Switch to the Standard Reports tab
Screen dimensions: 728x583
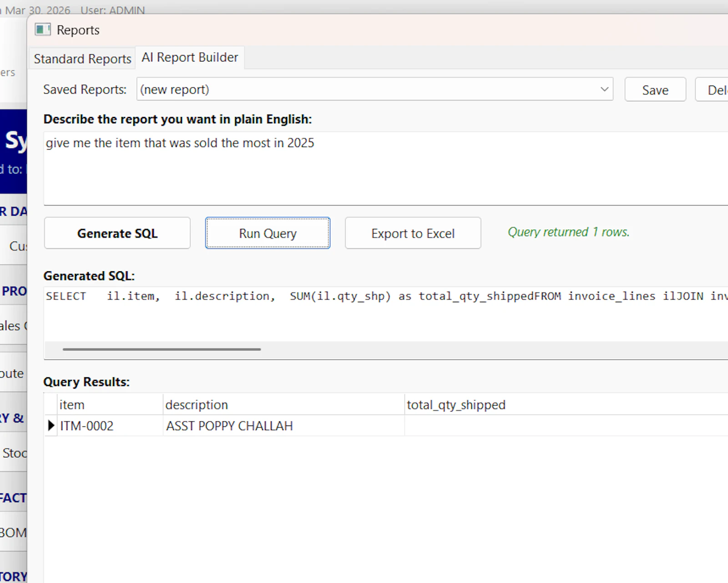82,59
